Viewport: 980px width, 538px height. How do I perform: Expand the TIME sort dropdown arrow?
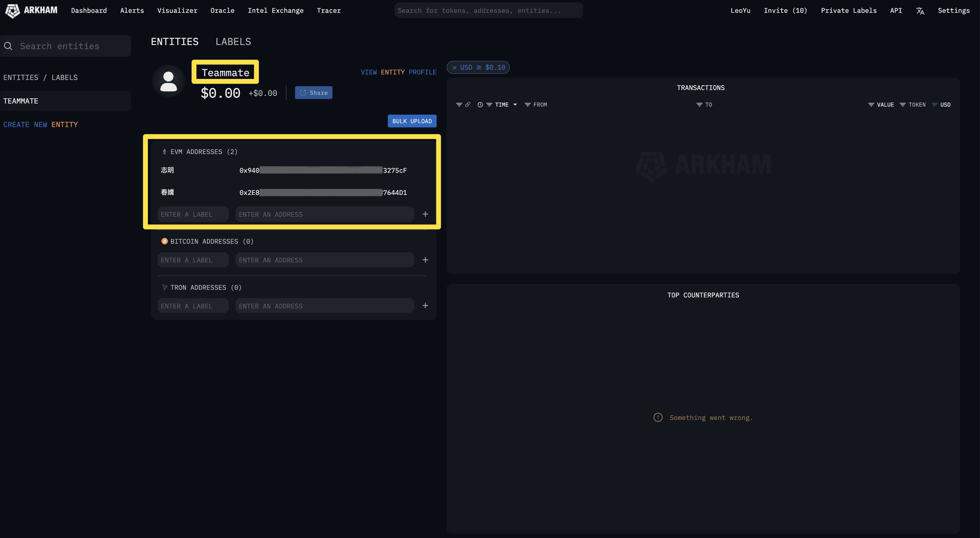point(515,105)
